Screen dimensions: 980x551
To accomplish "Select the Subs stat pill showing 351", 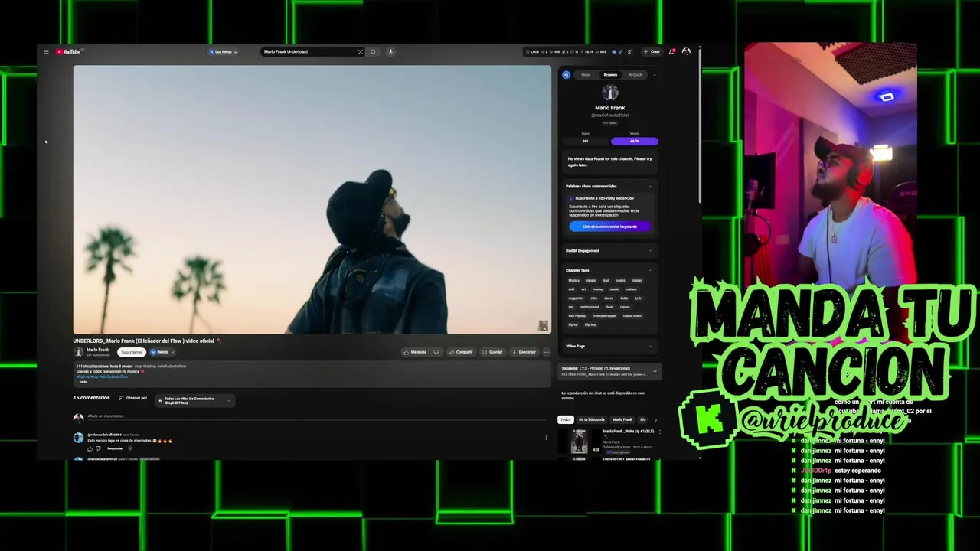I will click(586, 141).
